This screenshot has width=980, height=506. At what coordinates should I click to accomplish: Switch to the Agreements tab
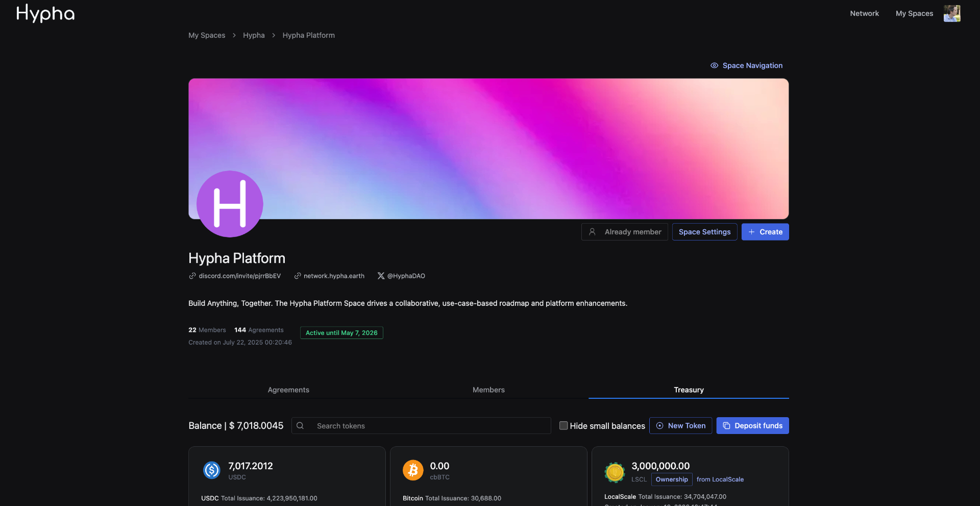coord(288,390)
